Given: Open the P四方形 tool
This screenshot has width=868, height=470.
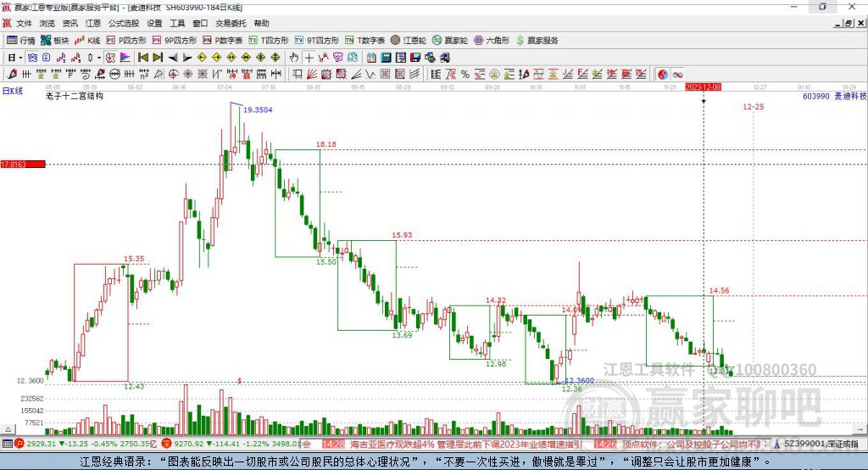Looking at the screenshot, I should tap(126, 41).
